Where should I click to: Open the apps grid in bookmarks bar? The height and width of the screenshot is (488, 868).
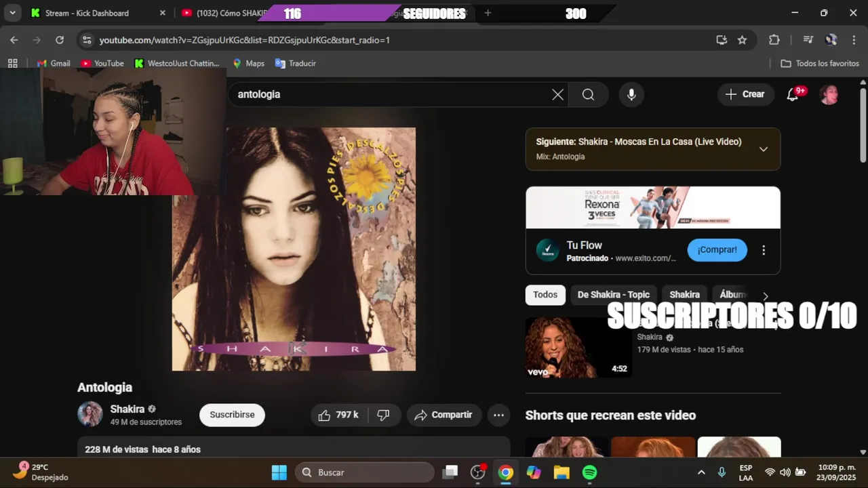(12, 63)
